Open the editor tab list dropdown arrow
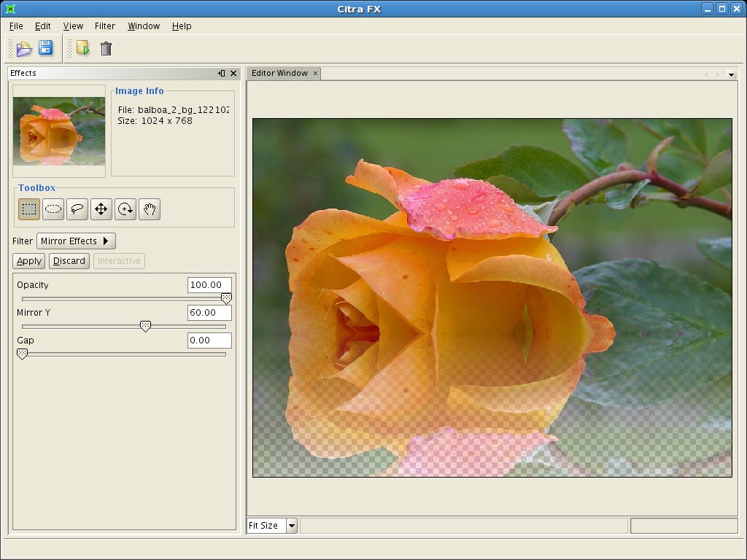This screenshot has width=747, height=560. 732,74
